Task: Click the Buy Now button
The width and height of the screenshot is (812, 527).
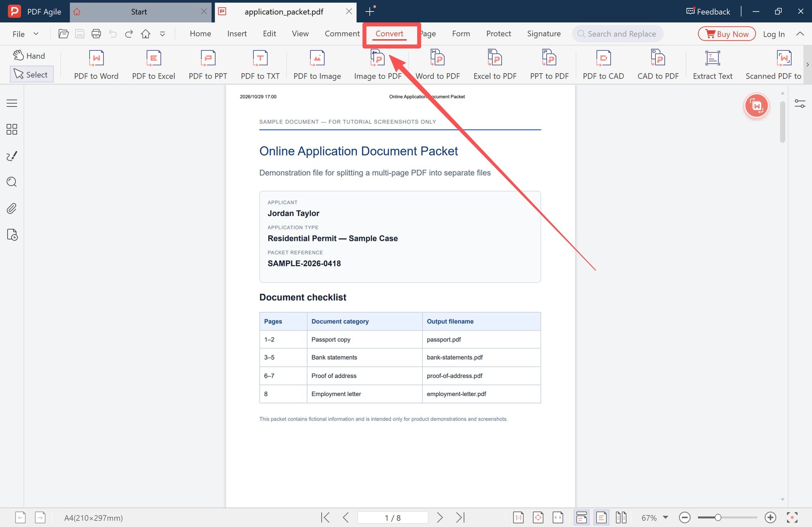Action: [x=727, y=34]
